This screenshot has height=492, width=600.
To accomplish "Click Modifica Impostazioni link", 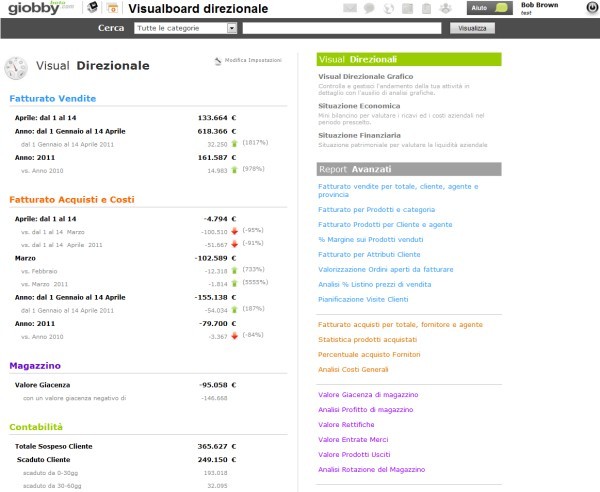I will 253,60.
